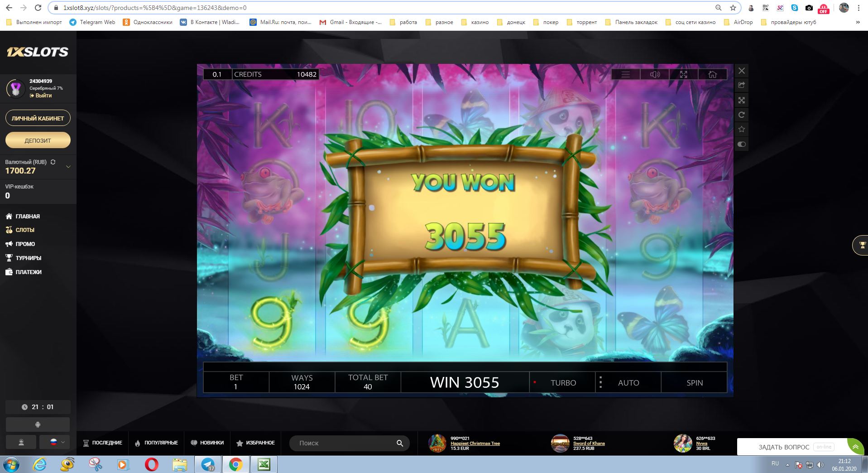Mute the slot game sound

tap(655, 74)
